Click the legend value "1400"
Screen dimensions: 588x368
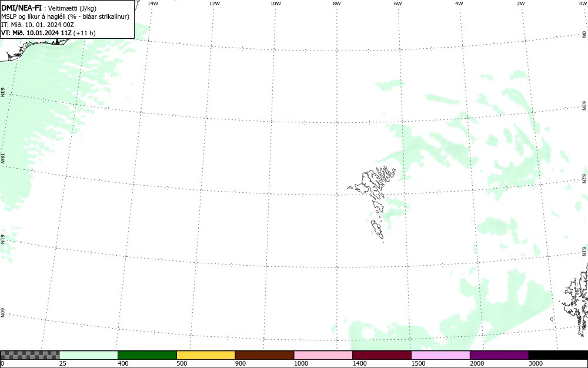360,363
